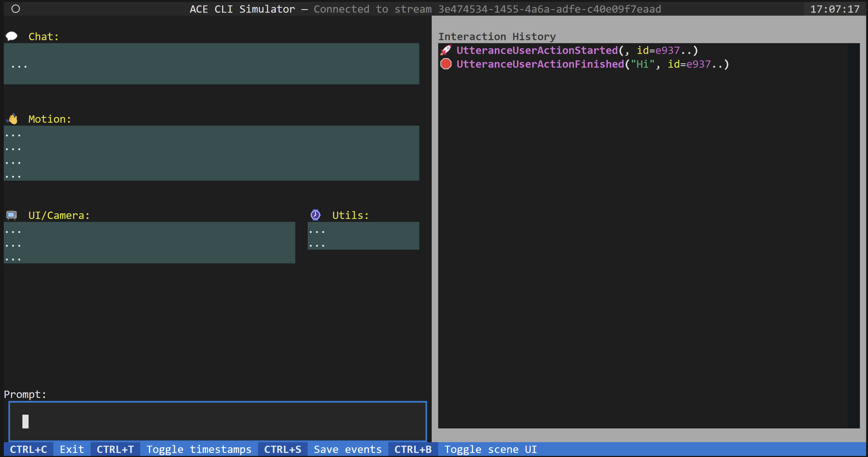The image size is (868, 457).
Task: Click Exit in the footer bar
Action: pos(72,449)
